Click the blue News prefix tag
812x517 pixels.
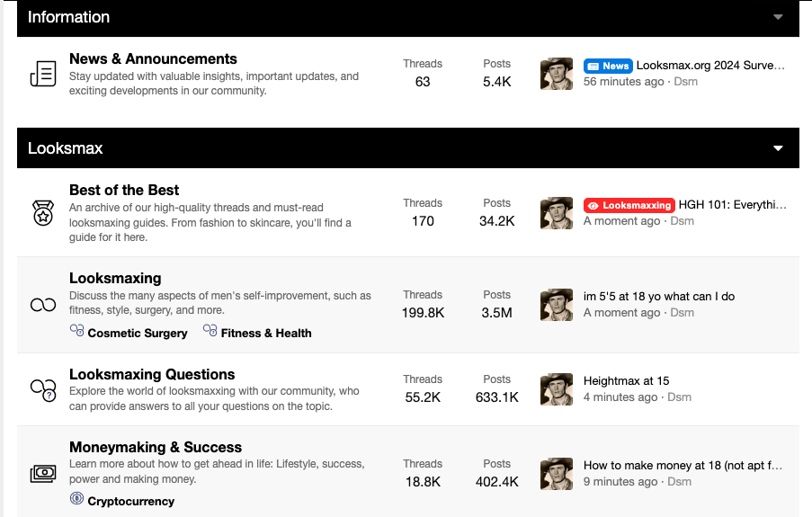point(607,66)
